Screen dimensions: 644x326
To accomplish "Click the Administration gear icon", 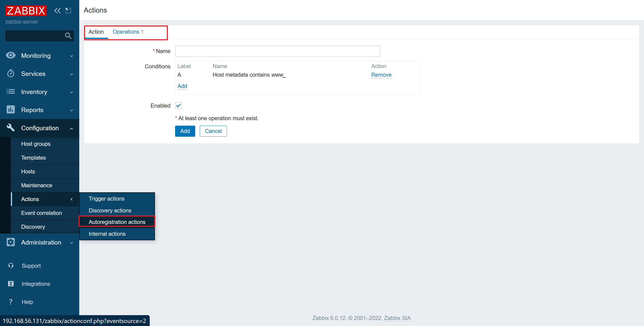I will pyautogui.click(x=11, y=242).
